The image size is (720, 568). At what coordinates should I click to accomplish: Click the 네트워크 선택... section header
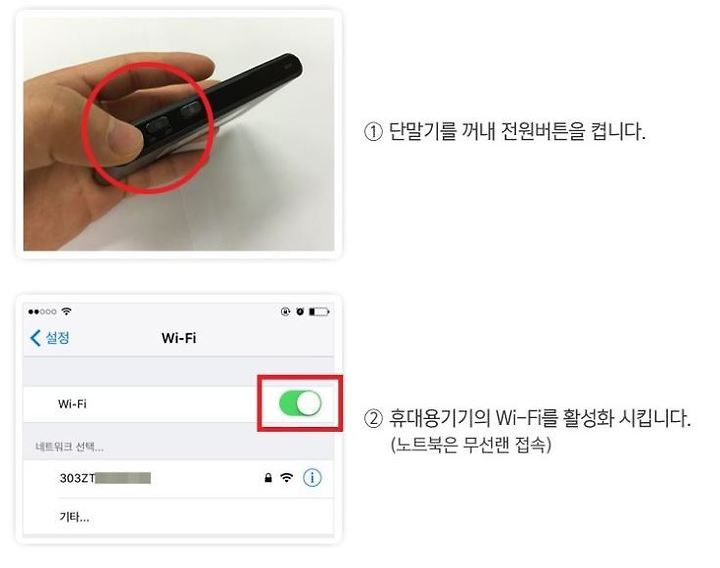69,447
